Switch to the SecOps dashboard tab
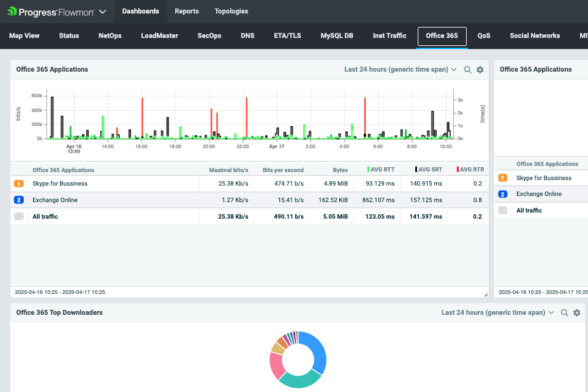The width and height of the screenshot is (588, 392). point(209,36)
